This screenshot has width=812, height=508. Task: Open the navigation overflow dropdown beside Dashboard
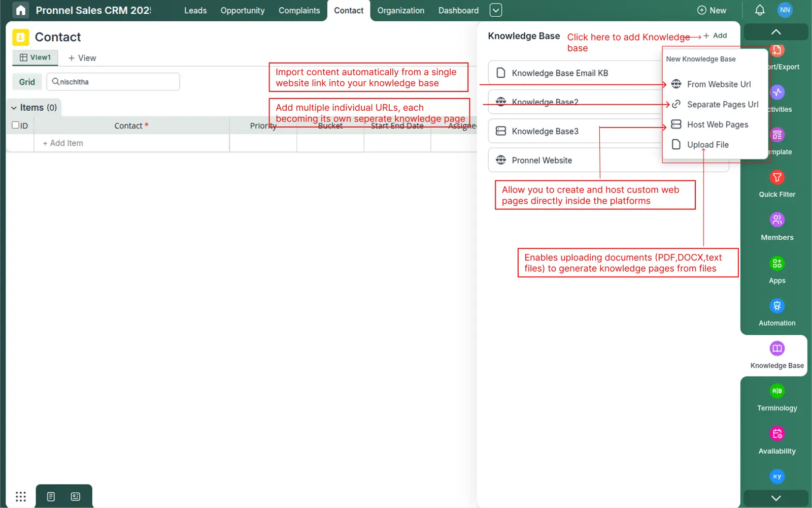click(x=495, y=10)
